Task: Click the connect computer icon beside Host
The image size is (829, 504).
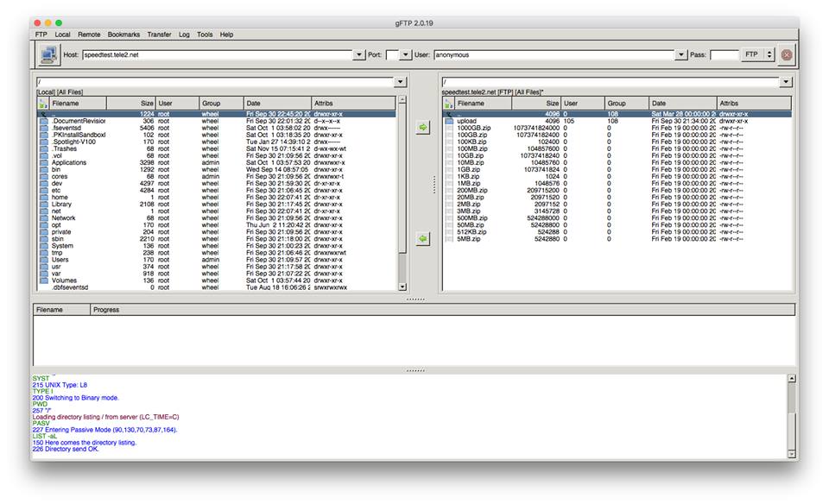Action: tap(48, 54)
